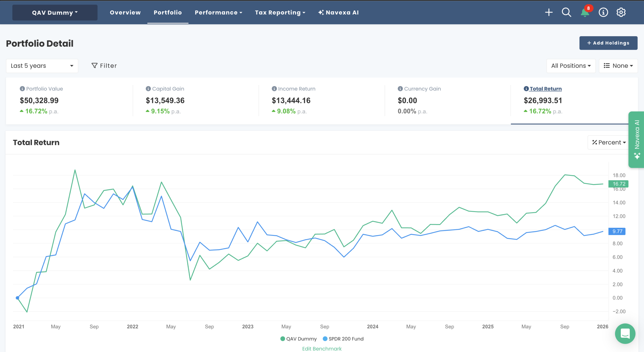This screenshot has width=644, height=352.
Task: Select the blue starting data point on the chart
Action: [17, 298]
